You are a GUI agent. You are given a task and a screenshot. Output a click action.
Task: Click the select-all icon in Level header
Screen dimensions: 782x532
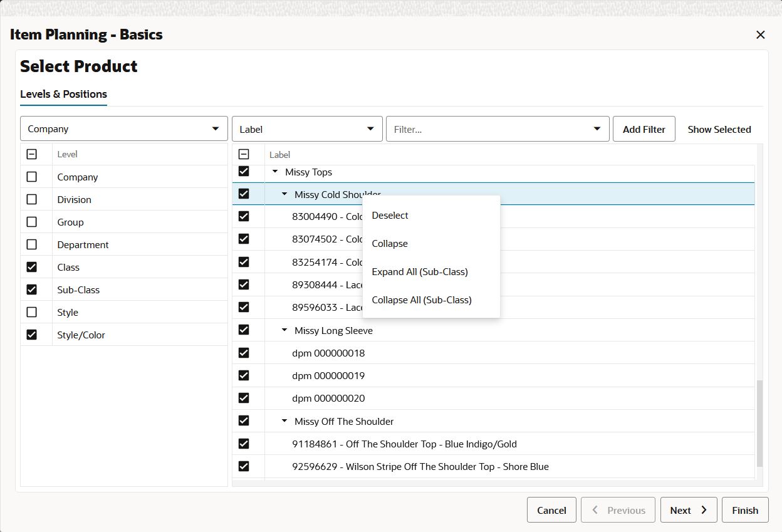(32, 154)
